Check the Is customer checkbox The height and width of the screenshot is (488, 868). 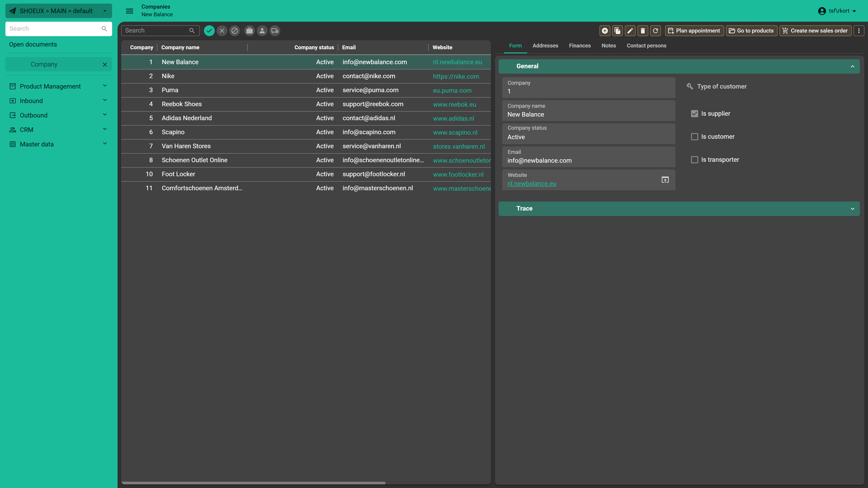point(694,137)
